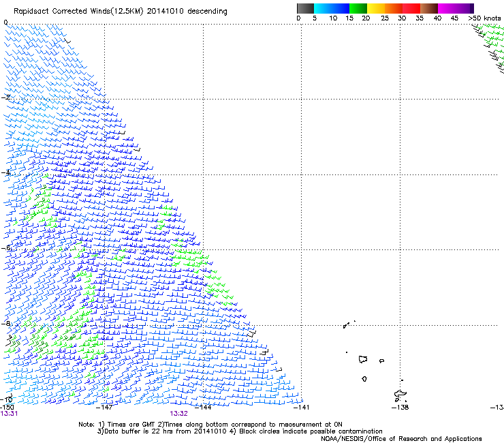Click the gray 0-5 knots color swatch

pos(305,8)
